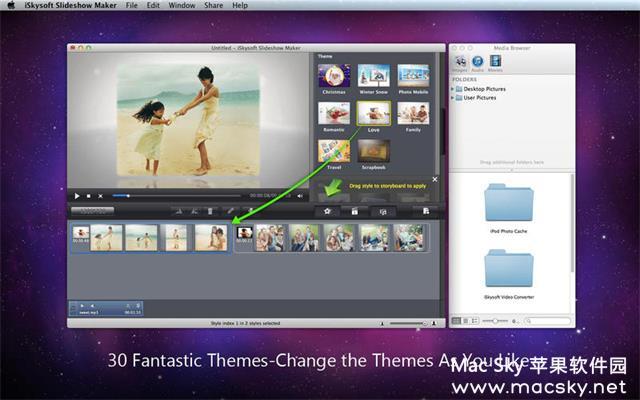Select the Winter Snow theme
The image size is (640, 400).
point(373,76)
